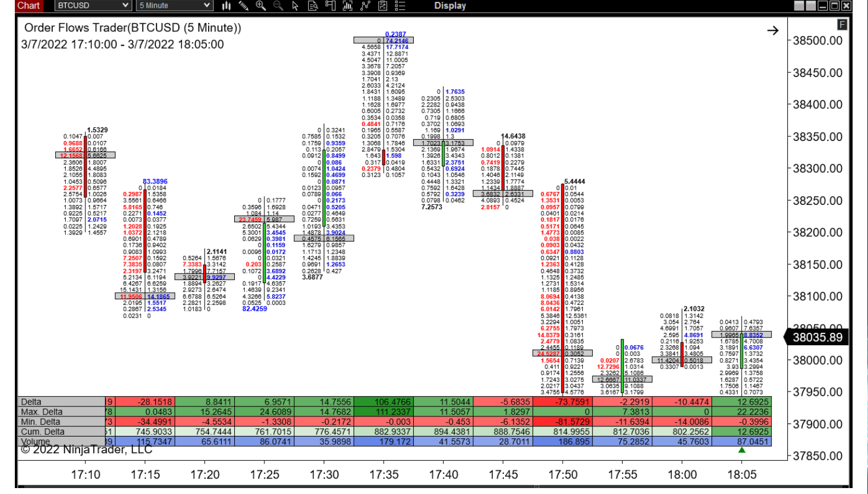Click the footprint value 14.6438
This screenshot has width=868, height=494.
(513, 136)
